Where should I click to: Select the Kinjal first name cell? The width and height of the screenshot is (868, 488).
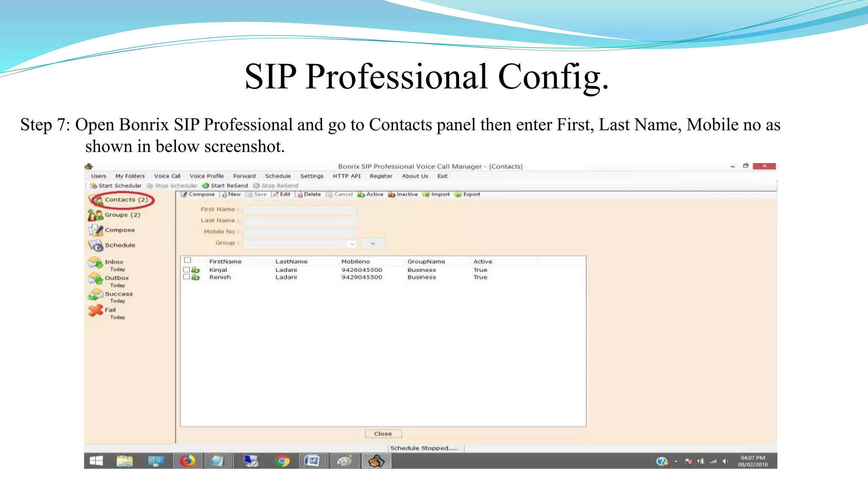(x=218, y=270)
